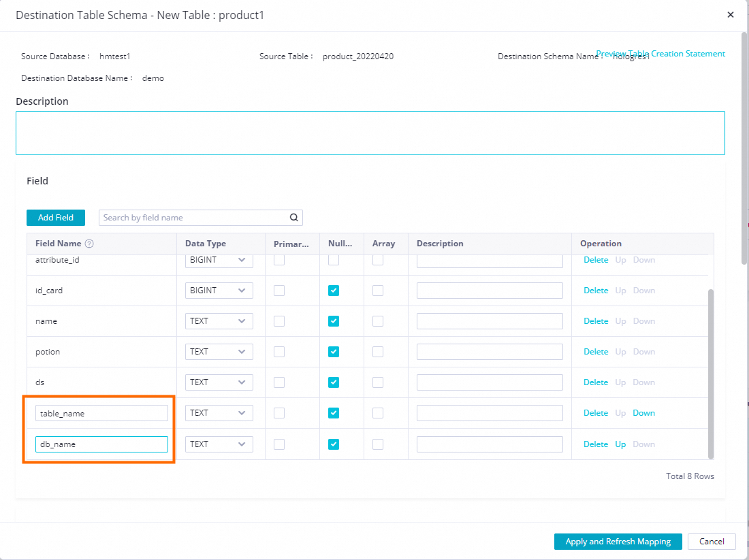Screen dimensions: 749x560
Task: Delete the potion field row
Action: 595,352
